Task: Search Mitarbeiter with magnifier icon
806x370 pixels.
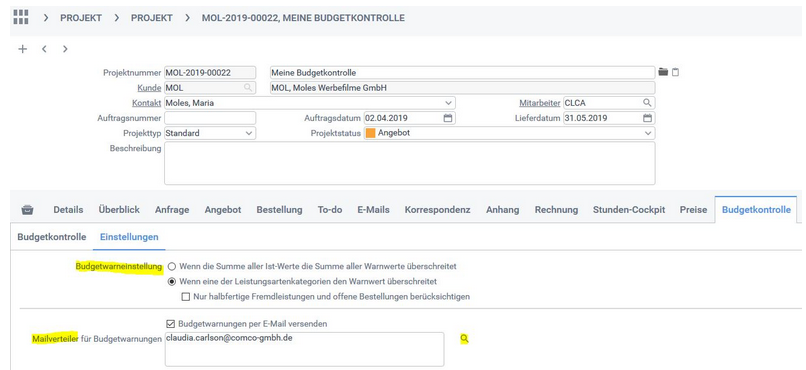Action: [x=647, y=103]
